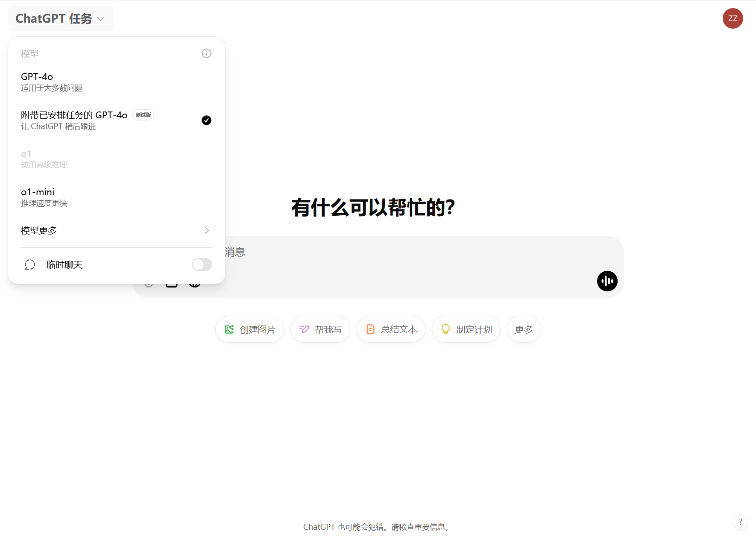Click the message input field
The height and width of the screenshot is (537, 756).
tap(378, 267)
